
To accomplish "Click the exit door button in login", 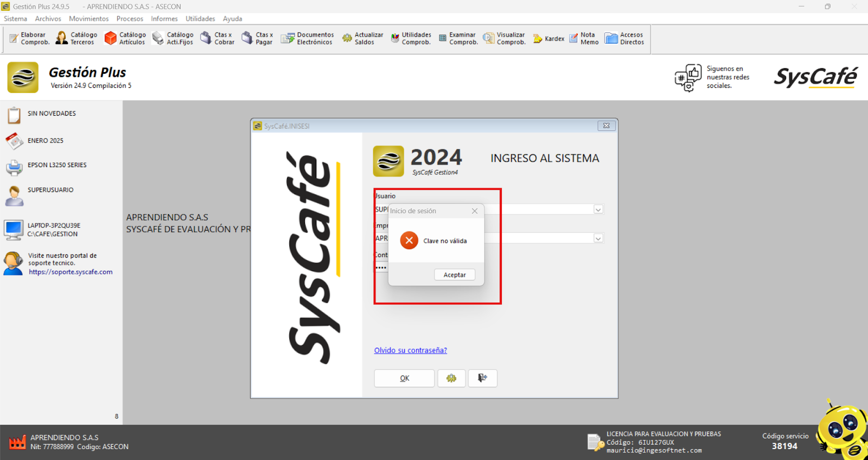I will [x=482, y=378].
